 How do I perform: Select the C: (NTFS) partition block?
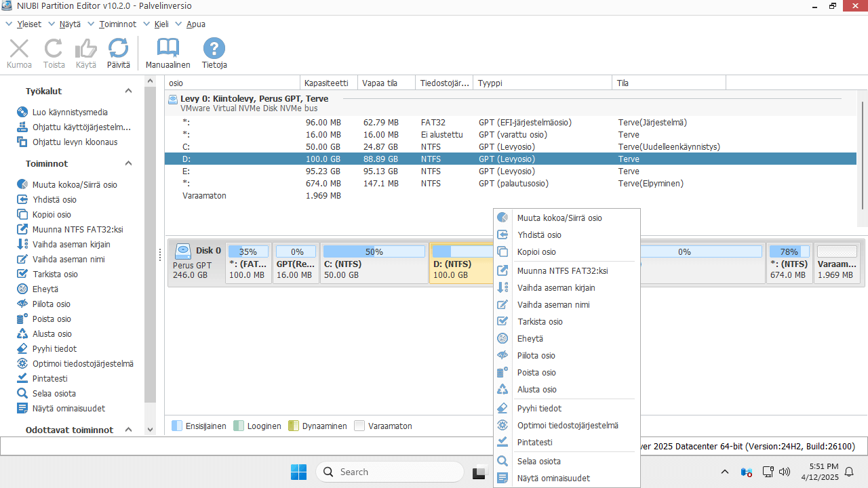click(x=374, y=263)
